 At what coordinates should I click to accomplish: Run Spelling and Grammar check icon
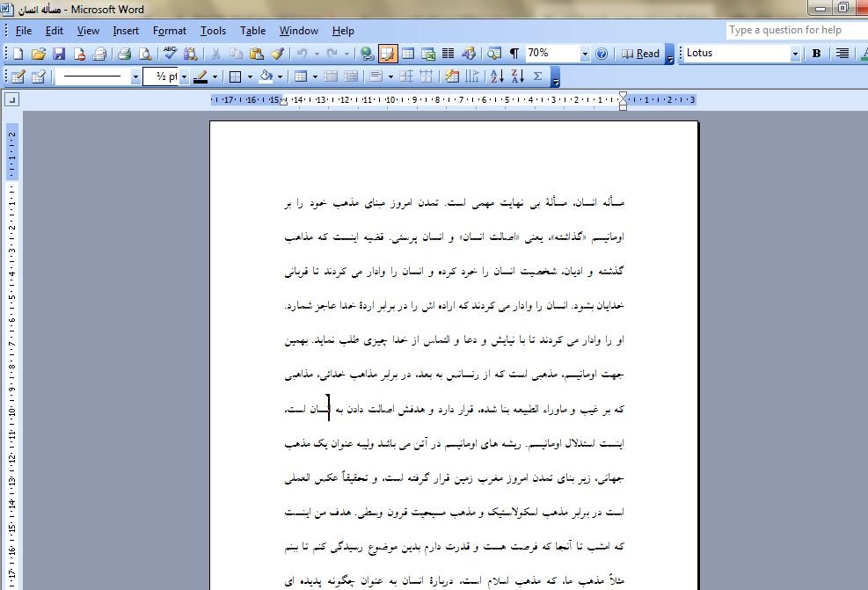(x=170, y=54)
